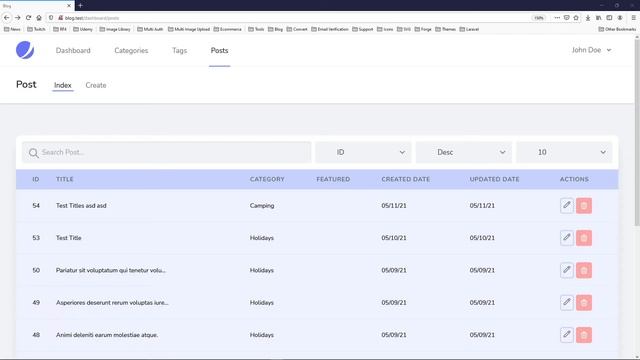Screen dimensions: 640x360
Task: Open the Email Verification bookmarks folder
Action: (x=329, y=29)
